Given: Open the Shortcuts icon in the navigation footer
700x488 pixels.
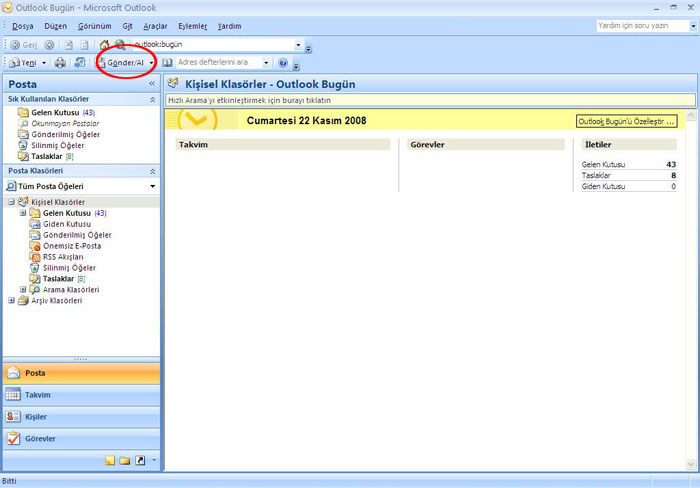Looking at the screenshot, I should click(140, 460).
